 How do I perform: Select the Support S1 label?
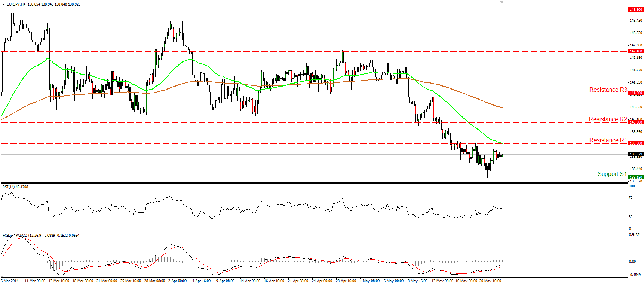(612, 174)
